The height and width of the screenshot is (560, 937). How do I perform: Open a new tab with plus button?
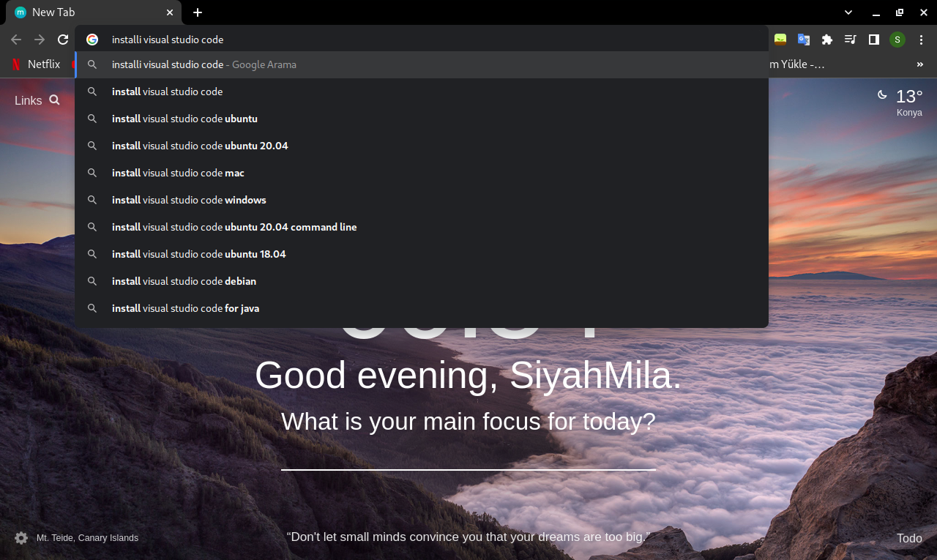(x=198, y=12)
